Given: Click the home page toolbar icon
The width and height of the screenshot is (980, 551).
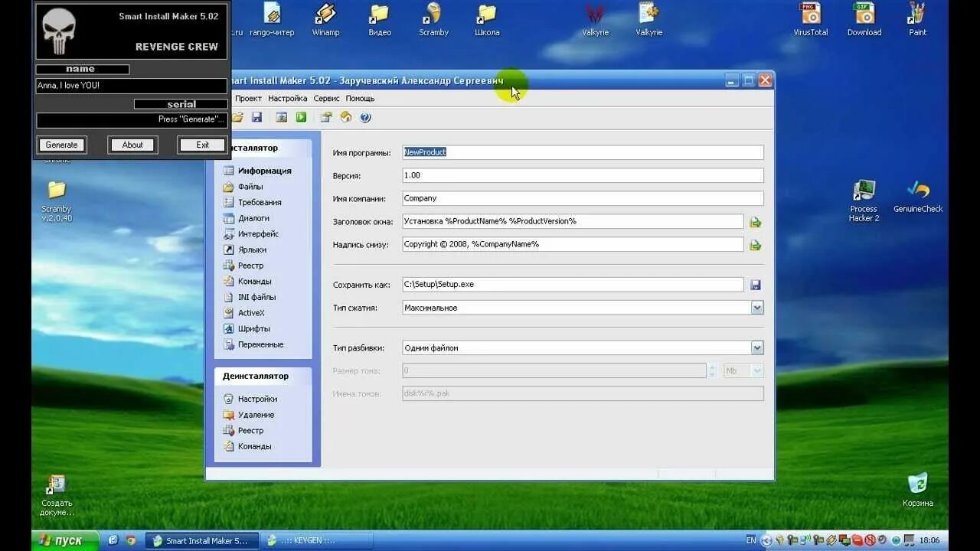Looking at the screenshot, I should point(346,117).
